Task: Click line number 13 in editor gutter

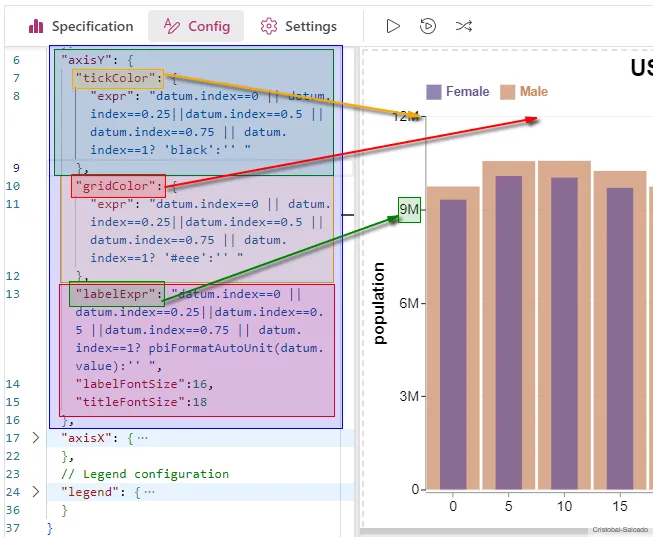Action: tap(14, 294)
